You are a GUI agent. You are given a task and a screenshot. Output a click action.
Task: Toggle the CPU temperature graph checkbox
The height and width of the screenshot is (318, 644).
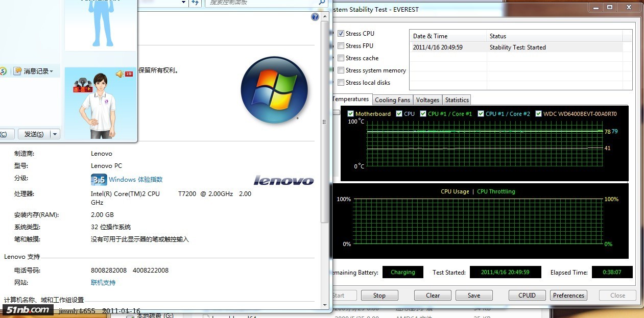pos(399,114)
